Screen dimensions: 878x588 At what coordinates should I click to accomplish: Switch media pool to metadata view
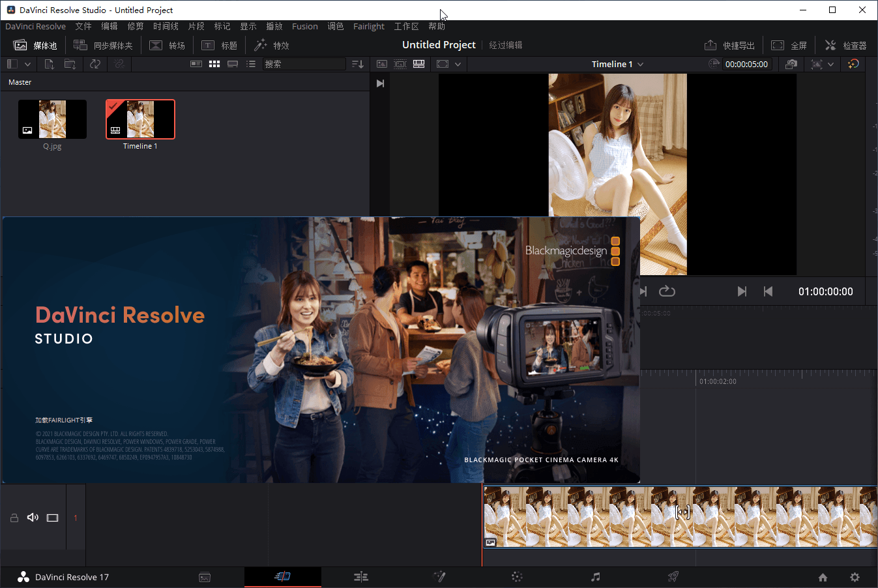[x=196, y=64]
